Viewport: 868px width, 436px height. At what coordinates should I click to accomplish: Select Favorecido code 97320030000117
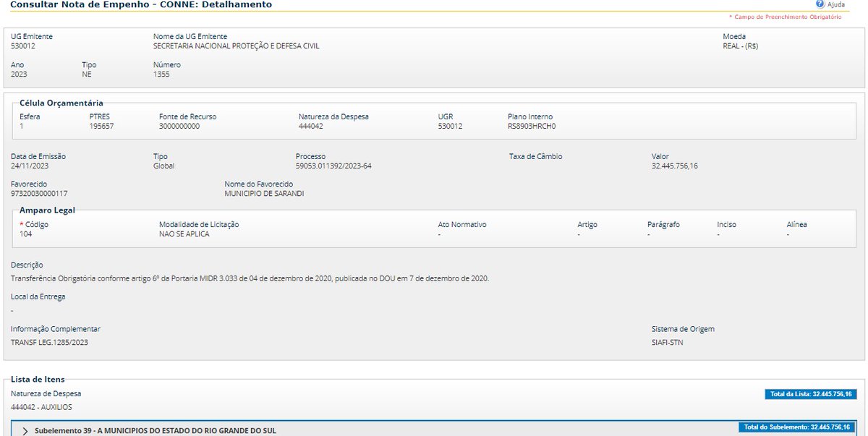[39, 194]
